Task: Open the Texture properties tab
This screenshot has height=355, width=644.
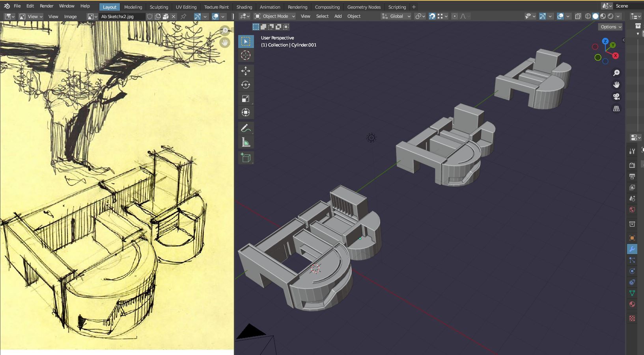Action: click(x=632, y=318)
